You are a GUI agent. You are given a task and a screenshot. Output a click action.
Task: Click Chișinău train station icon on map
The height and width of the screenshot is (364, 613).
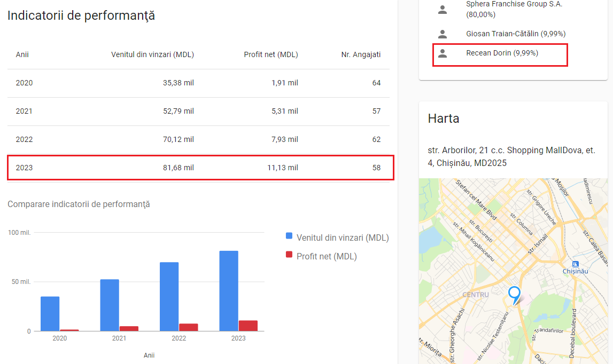pyautogui.click(x=575, y=264)
